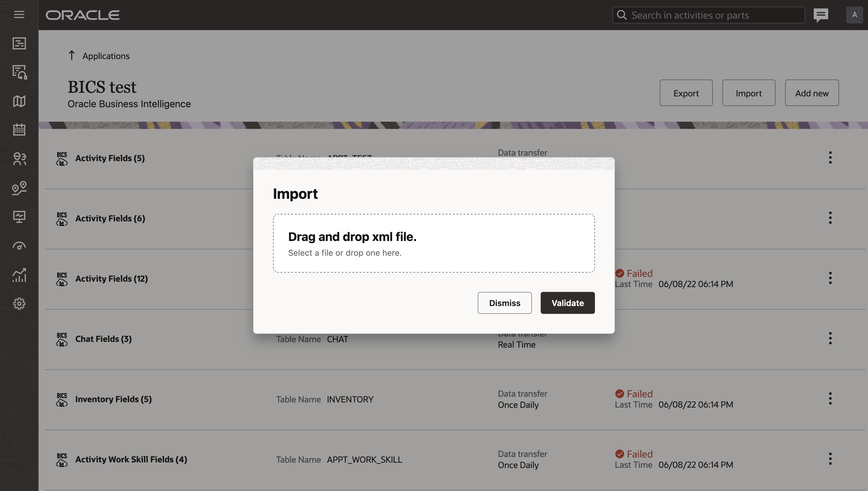Open the gear configuration icon in sidebar
868x491 pixels.
19,304
